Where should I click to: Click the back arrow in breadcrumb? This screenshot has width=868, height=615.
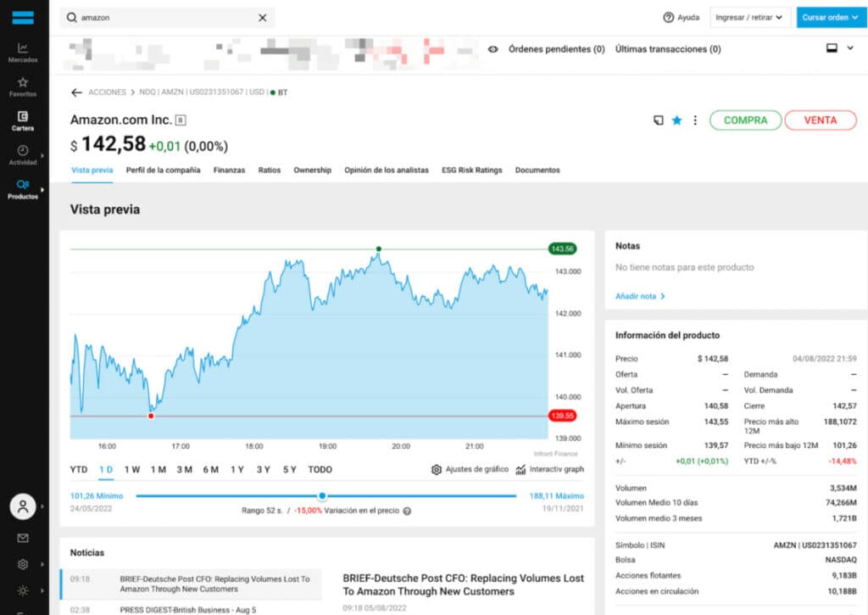(x=76, y=92)
